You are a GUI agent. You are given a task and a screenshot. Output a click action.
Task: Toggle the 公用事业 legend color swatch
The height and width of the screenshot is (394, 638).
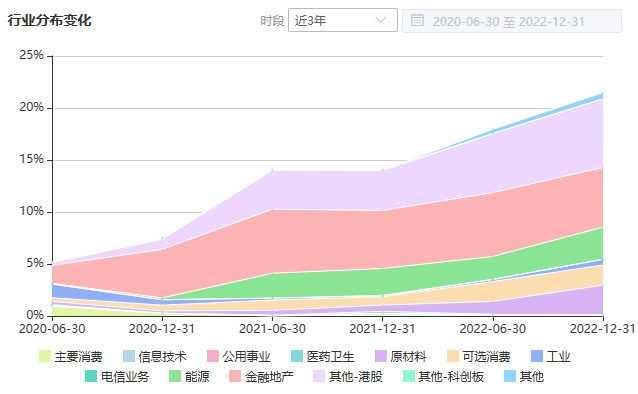[x=213, y=356]
